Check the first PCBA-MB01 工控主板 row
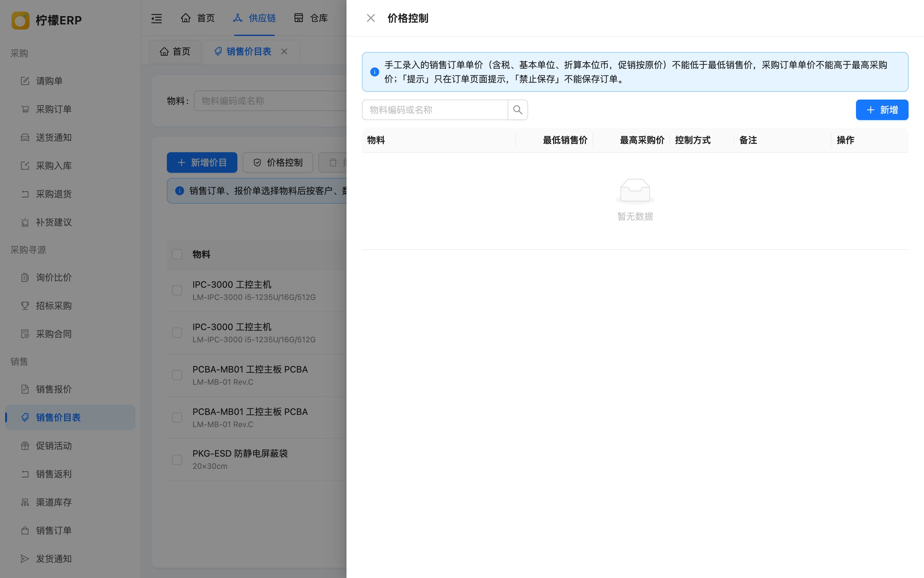 coord(177,375)
